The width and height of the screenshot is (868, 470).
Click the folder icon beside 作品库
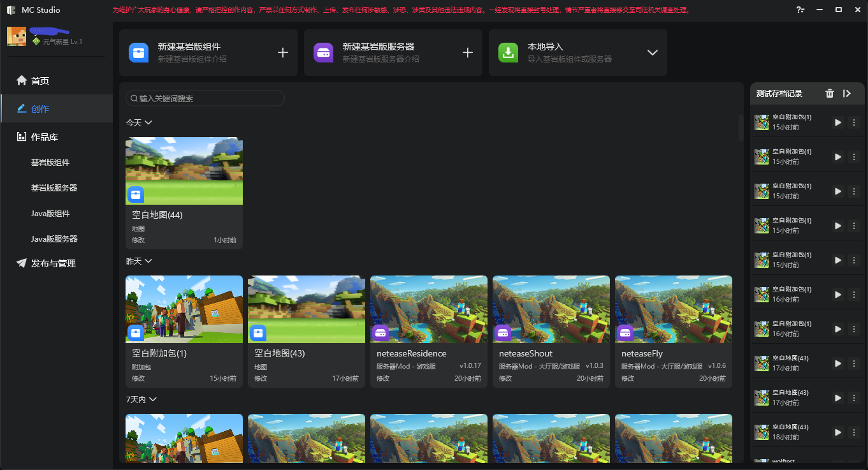(x=22, y=137)
